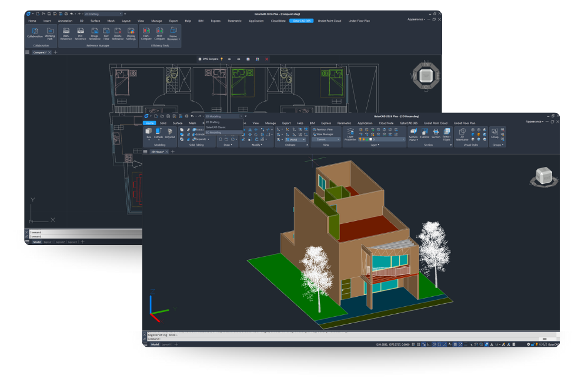Viewport: 588px width, 382px height.
Task: Choose GstarCAD Classic from workspace list
Action: pos(214,127)
